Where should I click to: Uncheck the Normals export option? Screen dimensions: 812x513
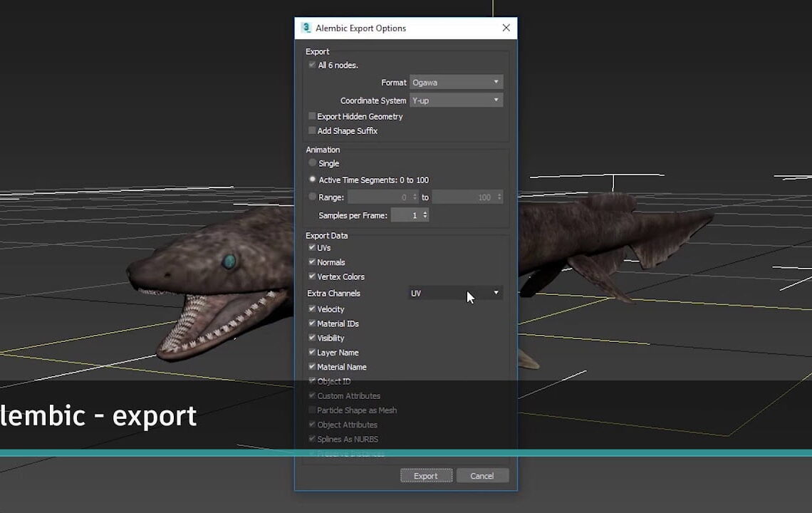point(312,261)
